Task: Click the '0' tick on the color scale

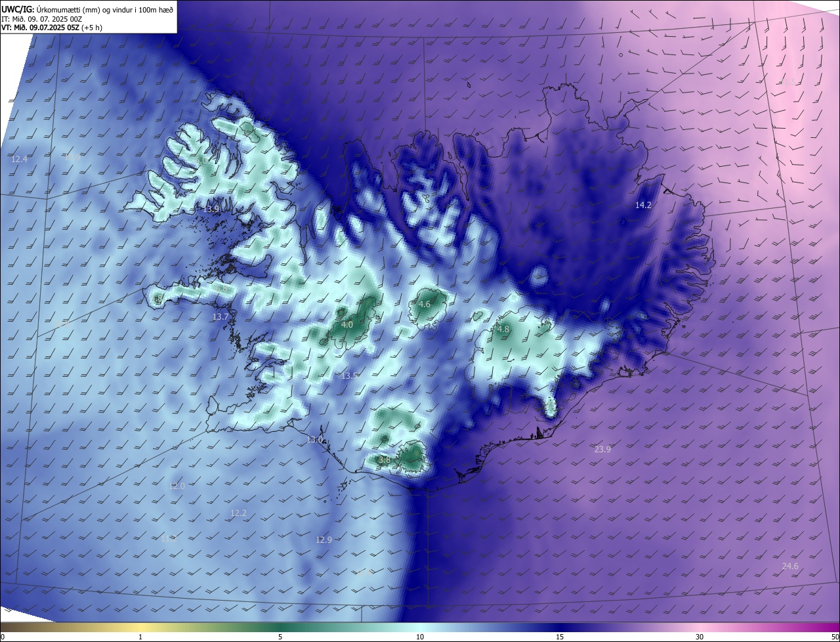Action: [x=3, y=637]
